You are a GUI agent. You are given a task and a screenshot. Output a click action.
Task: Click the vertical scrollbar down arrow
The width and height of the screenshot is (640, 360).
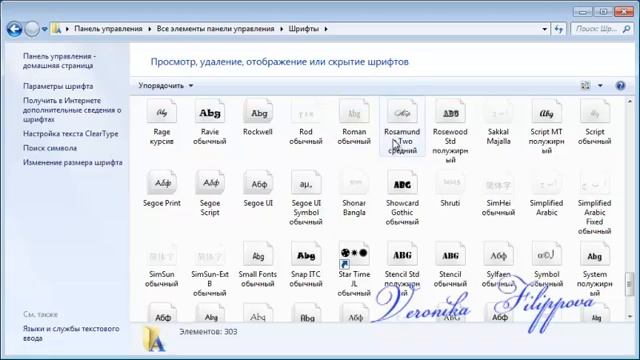click(x=629, y=317)
